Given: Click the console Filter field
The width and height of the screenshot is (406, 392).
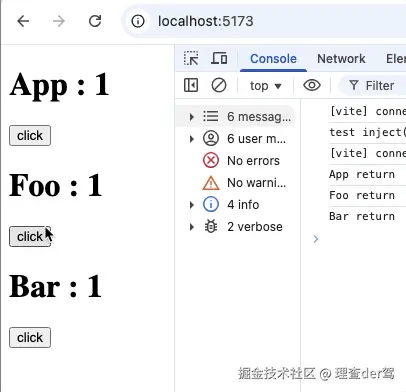Looking at the screenshot, I should 373,86.
